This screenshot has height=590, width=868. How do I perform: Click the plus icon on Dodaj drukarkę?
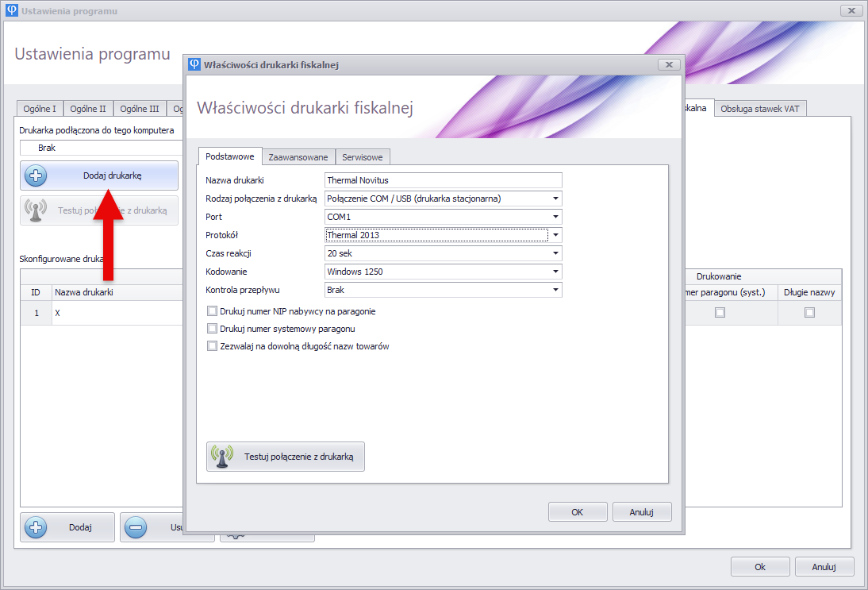(36, 175)
